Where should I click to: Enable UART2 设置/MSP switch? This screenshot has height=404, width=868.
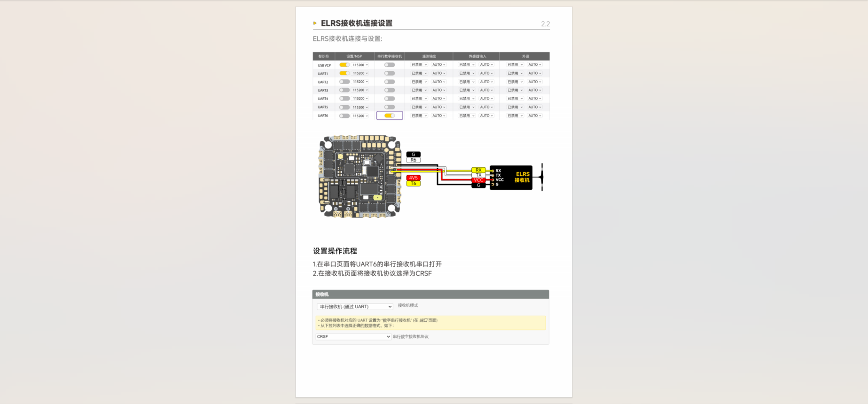344,82
